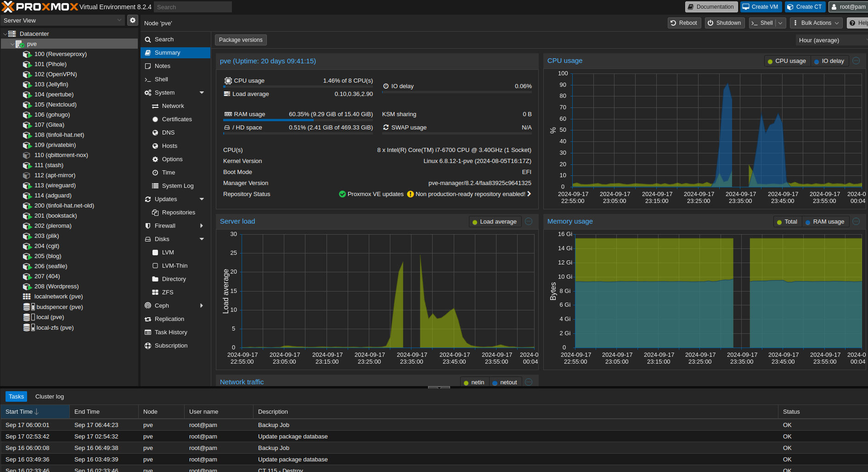Click the local-zfs (pve) storage icon
This screenshot has height=472, width=868.
tap(29, 327)
